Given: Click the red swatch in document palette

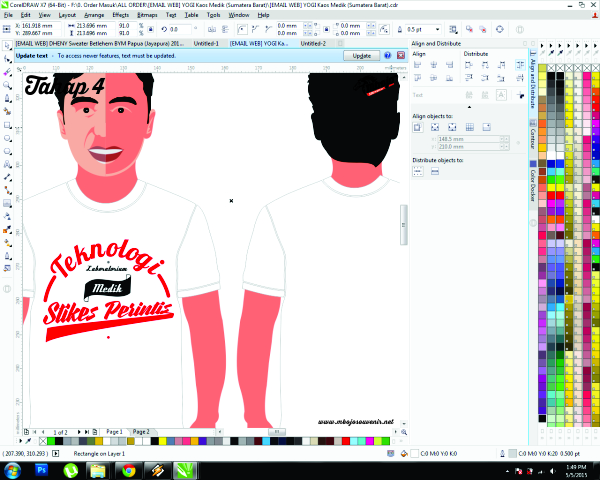Looking at the screenshot, I should [x=346, y=441].
